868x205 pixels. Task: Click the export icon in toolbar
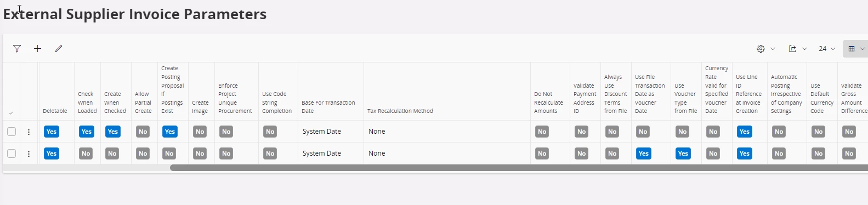click(792, 49)
